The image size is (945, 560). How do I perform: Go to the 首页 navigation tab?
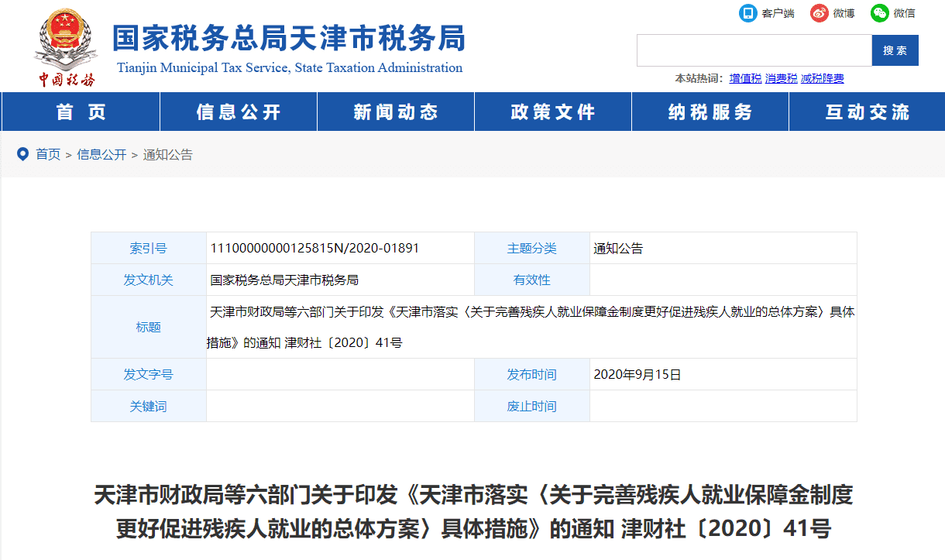(x=81, y=112)
